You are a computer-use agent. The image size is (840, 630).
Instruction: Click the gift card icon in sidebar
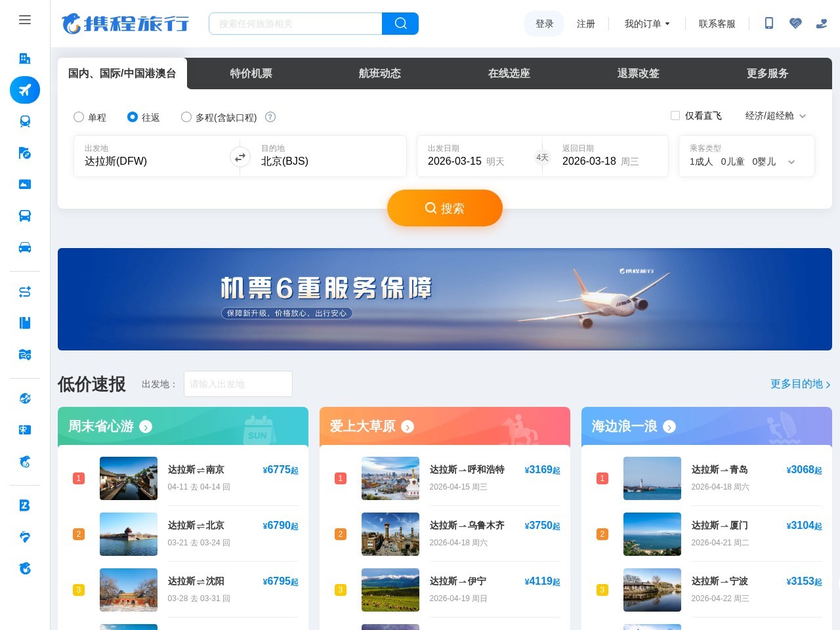[x=25, y=430]
